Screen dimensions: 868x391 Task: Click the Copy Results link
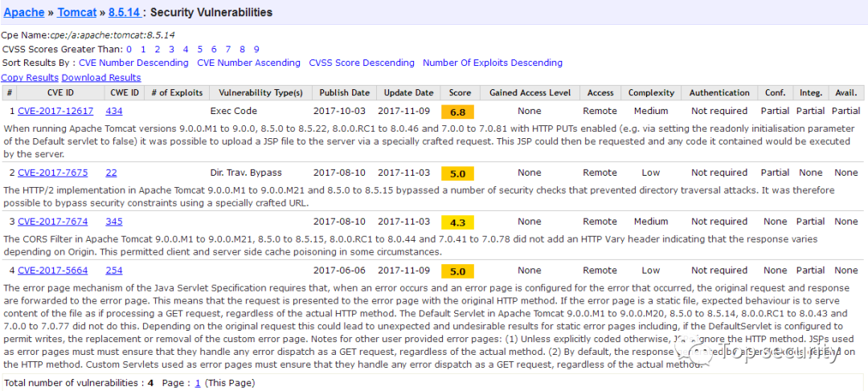[30, 77]
